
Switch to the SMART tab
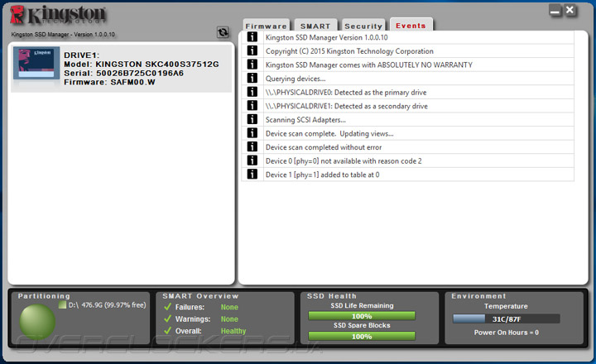[315, 26]
